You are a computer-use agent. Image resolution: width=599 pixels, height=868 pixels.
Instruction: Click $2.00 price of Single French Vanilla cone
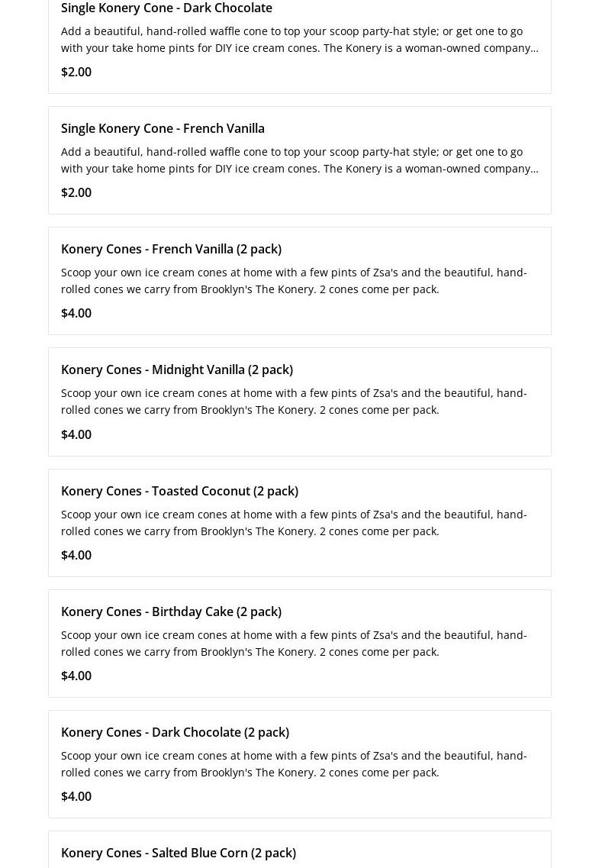[76, 192]
